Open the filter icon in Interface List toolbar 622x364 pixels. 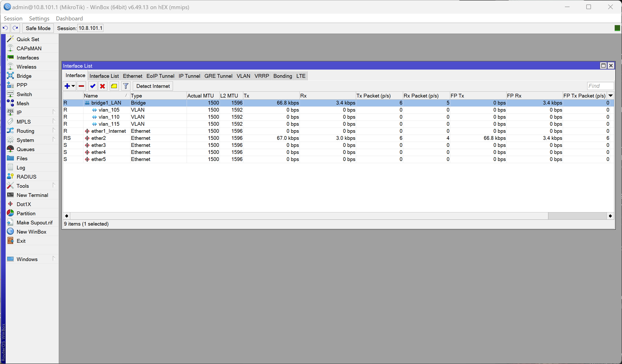126,86
